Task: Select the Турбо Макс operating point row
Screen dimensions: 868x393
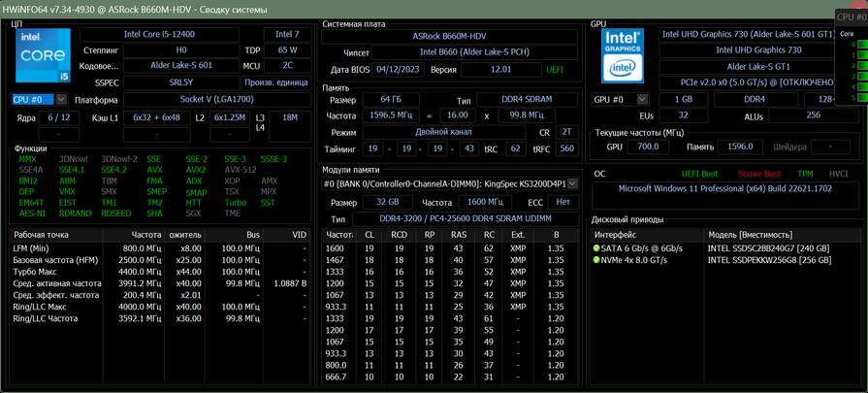Action: (159, 272)
